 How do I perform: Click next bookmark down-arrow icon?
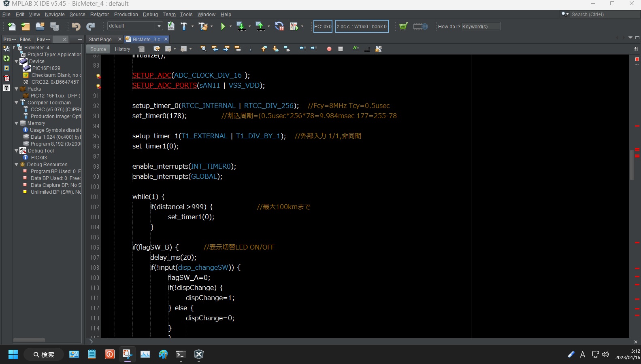(x=275, y=49)
